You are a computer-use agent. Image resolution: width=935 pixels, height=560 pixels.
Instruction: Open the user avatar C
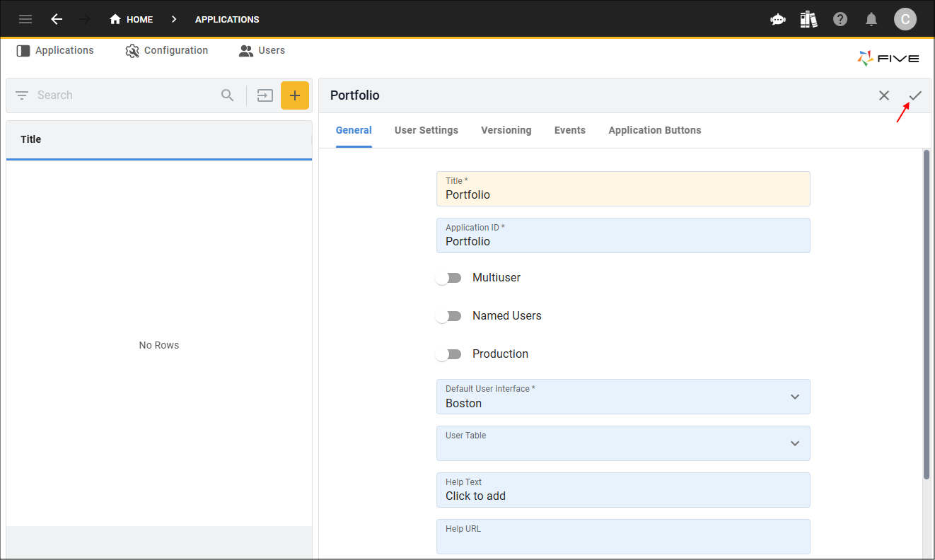click(905, 19)
